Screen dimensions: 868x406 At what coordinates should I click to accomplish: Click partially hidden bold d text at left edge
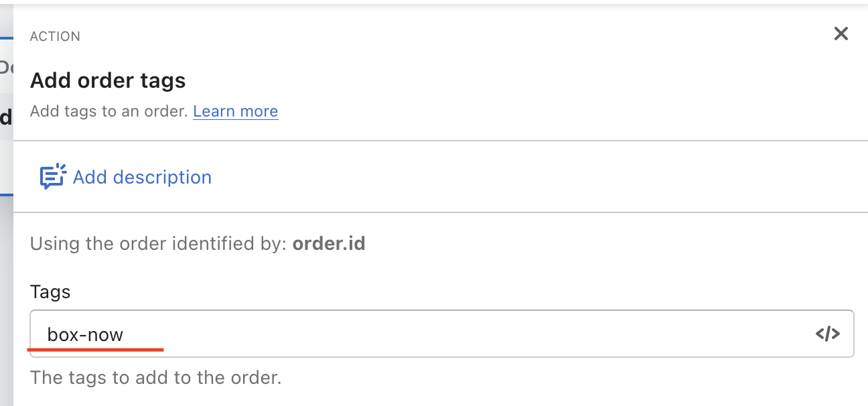6,118
